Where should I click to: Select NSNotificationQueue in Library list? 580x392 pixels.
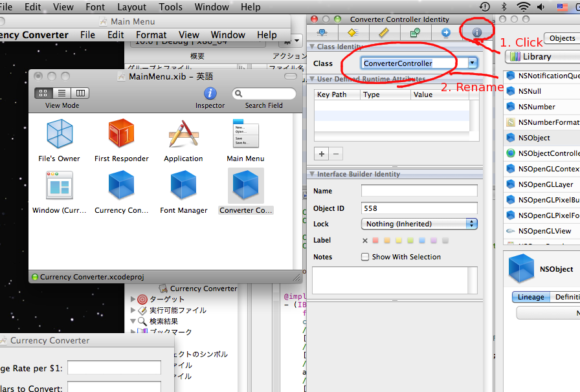[542, 76]
